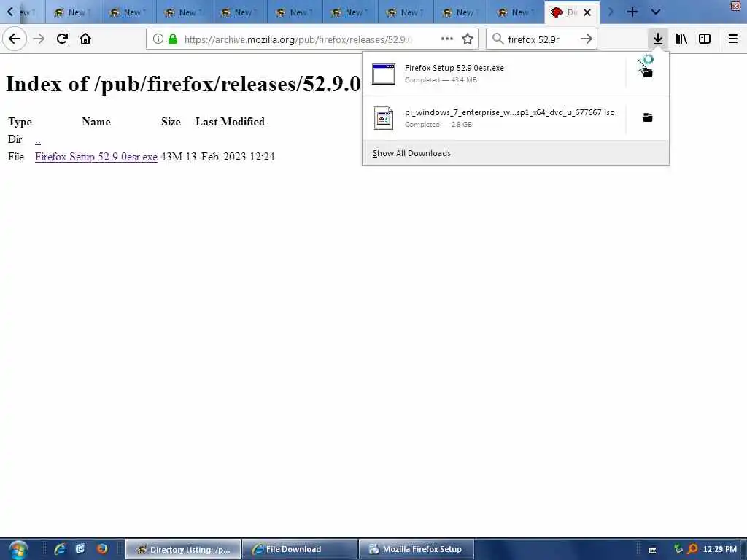Click the search magnifier icon

(x=498, y=39)
